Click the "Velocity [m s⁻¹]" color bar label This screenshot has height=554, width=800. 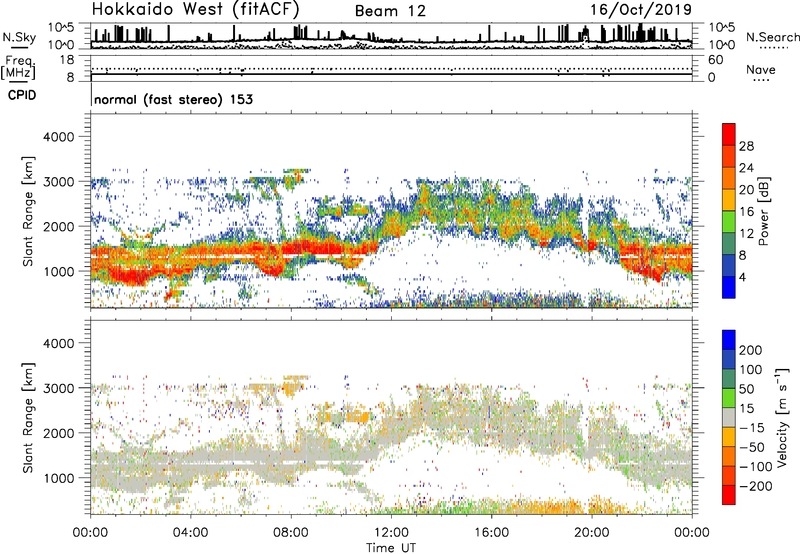coord(781,417)
